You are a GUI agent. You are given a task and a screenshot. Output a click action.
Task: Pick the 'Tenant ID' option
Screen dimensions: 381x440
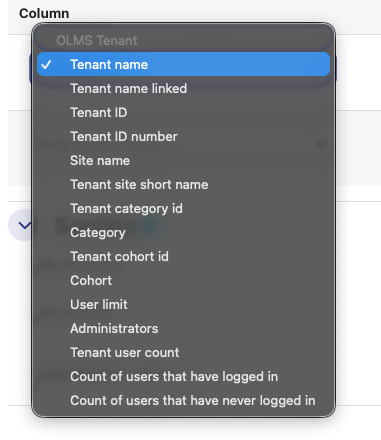pyautogui.click(x=183, y=112)
